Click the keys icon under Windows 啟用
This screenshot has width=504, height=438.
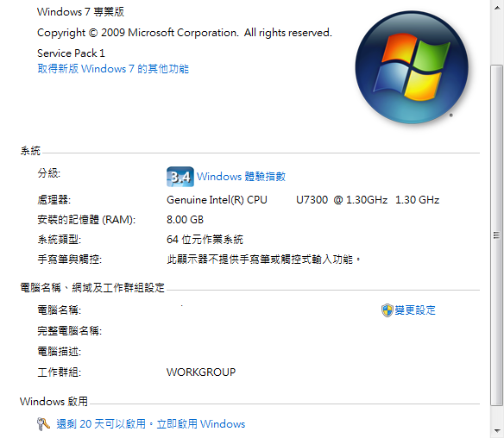(x=43, y=424)
